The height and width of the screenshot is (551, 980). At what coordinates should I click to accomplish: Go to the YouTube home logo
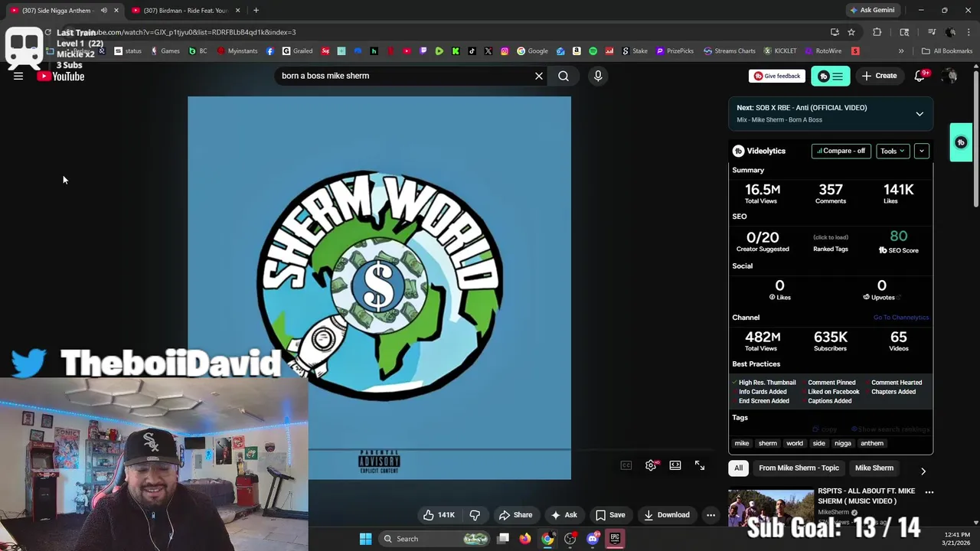(60, 76)
